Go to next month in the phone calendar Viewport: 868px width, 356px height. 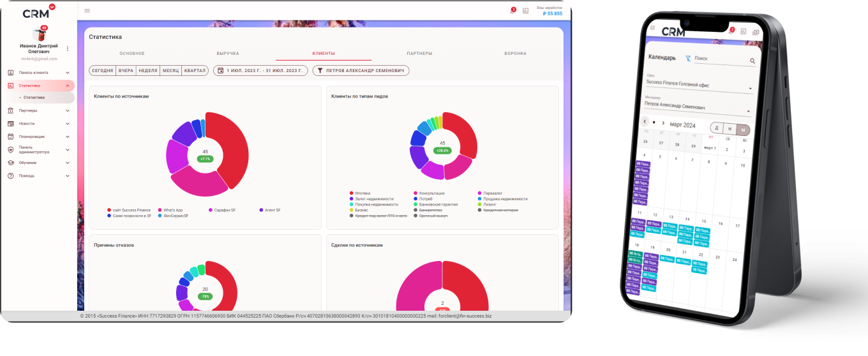[663, 122]
